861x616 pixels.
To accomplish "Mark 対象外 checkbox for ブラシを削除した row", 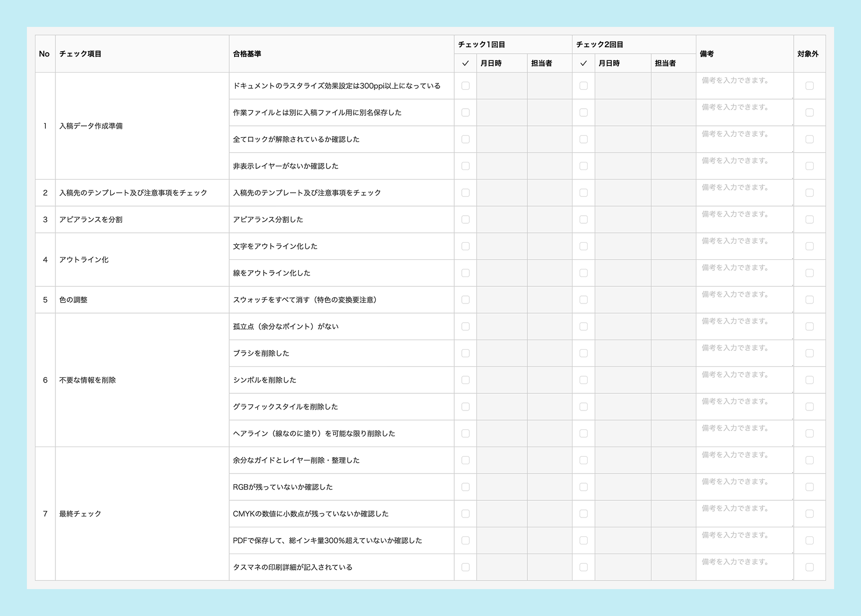I will pyautogui.click(x=809, y=353).
